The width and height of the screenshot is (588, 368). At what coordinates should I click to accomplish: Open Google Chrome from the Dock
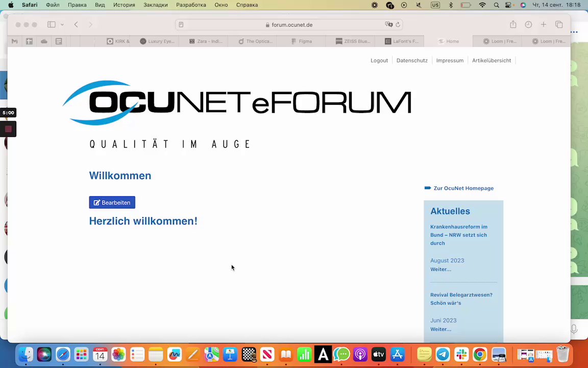tap(480, 354)
